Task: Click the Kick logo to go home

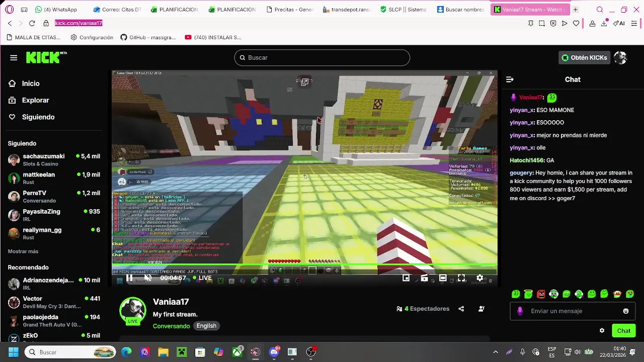Action: pyautogui.click(x=46, y=57)
